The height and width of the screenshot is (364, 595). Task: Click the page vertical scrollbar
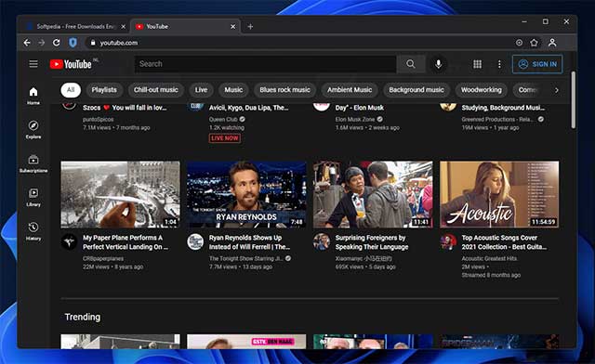573,100
